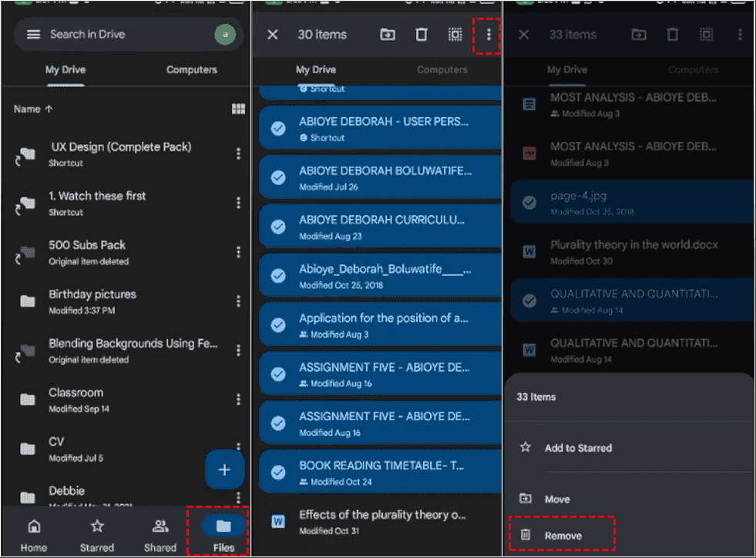Click the Search in Drive field
This screenshot has width=756, height=558.
123,35
